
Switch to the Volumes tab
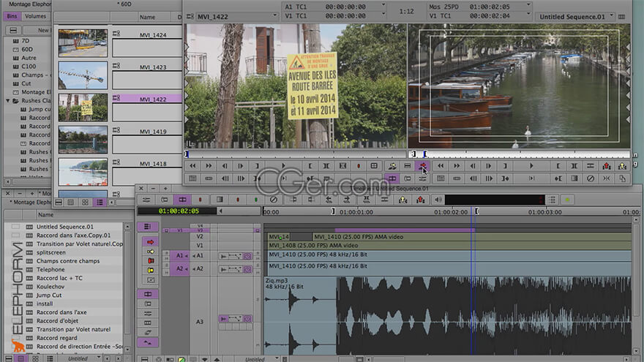tap(35, 16)
